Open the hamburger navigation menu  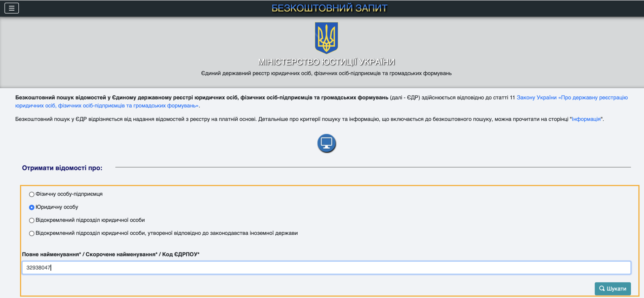(x=12, y=8)
